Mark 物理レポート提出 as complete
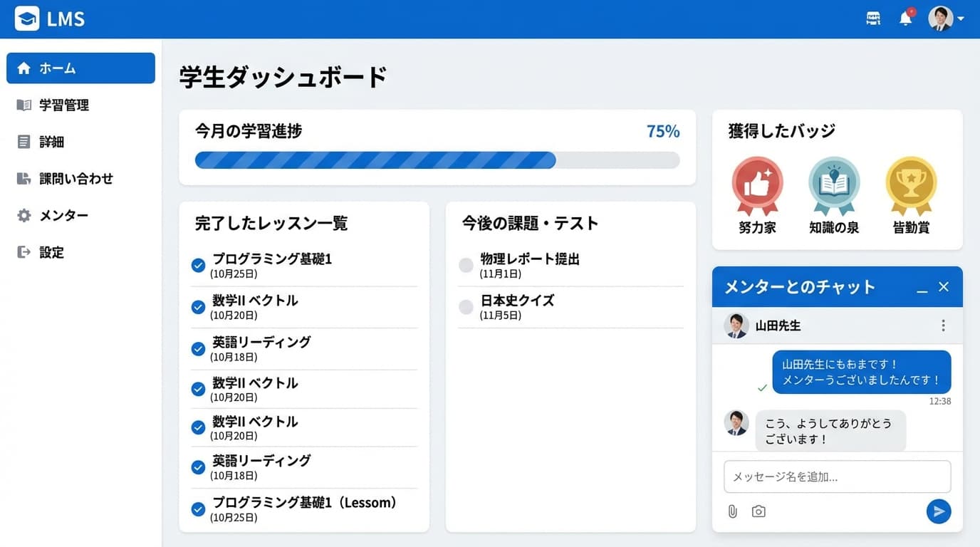The image size is (980, 547). click(x=466, y=264)
